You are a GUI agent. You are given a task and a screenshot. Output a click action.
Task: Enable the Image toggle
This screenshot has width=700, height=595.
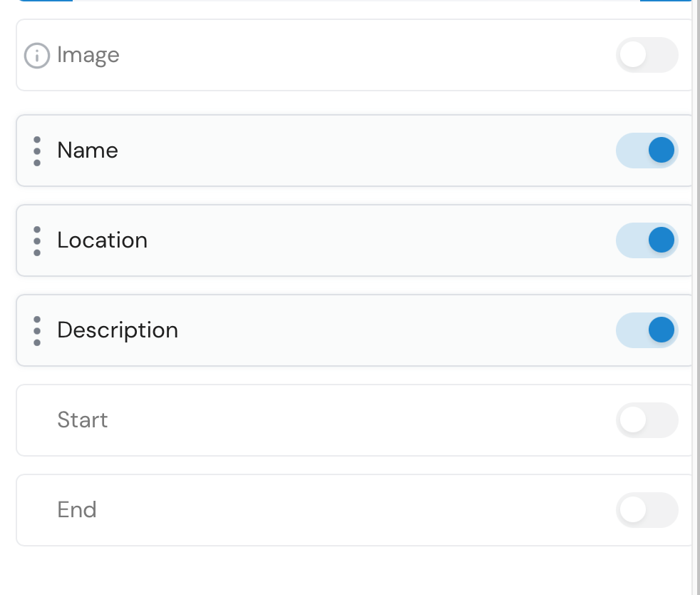coord(647,55)
